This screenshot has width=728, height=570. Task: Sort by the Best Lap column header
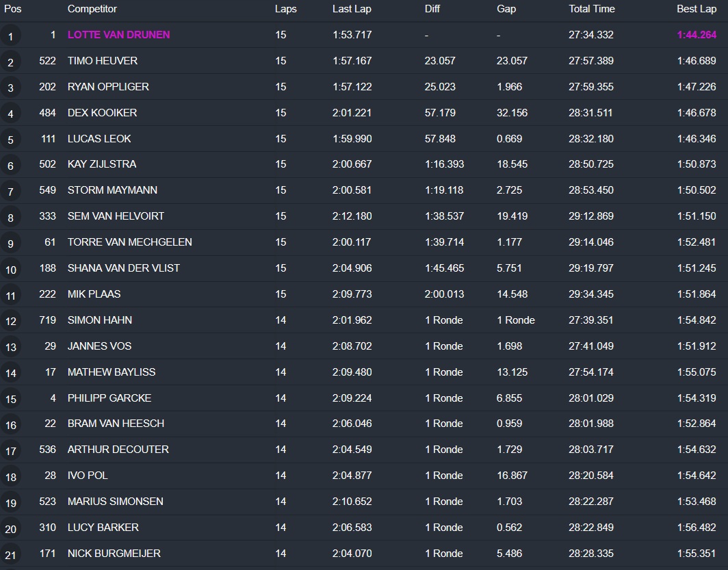click(x=696, y=9)
